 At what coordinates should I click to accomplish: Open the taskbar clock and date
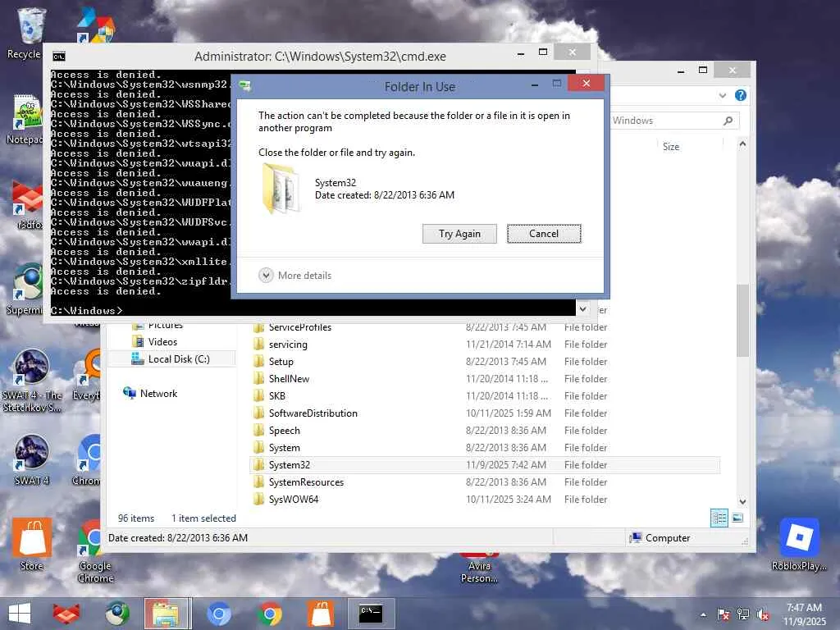click(804, 614)
